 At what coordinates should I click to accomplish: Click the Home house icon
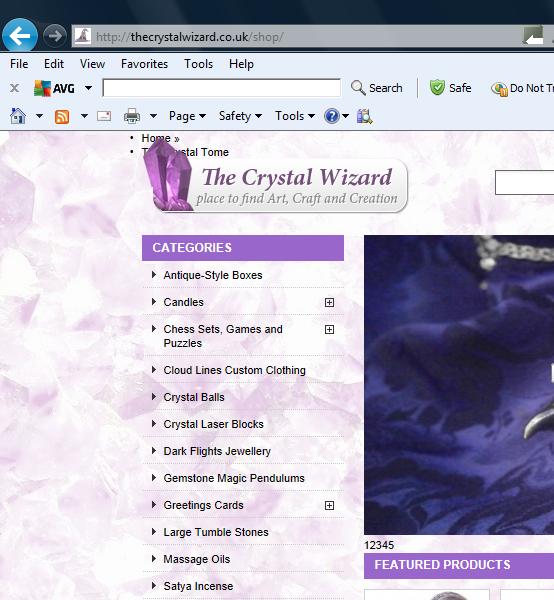[18, 116]
